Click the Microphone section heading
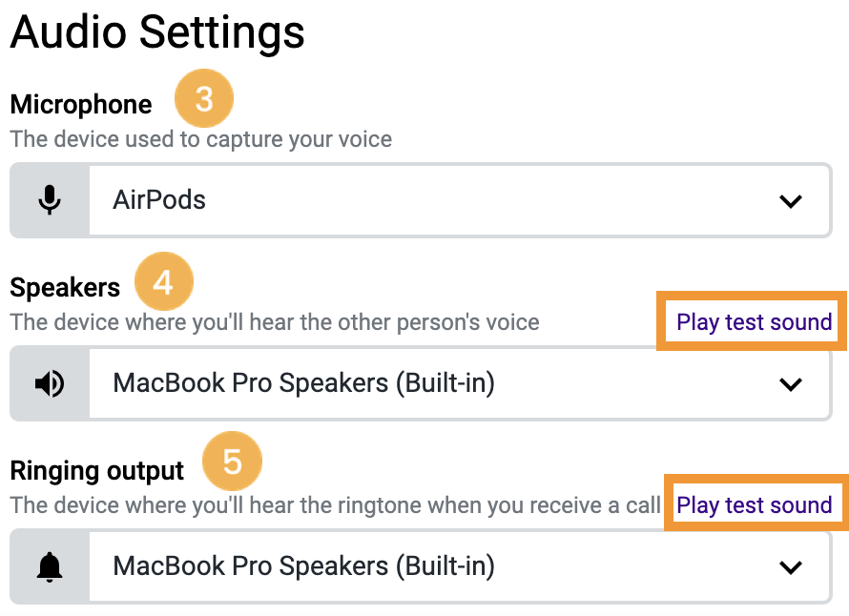The image size is (849, 616). click(x=81, y=105)
